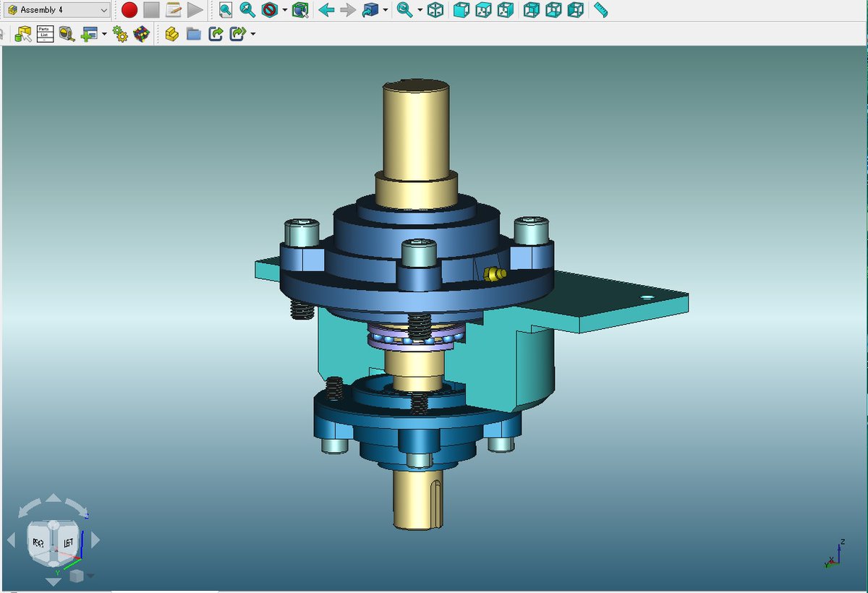868x593 pixels.
Task: Activate the ruler measure tool
Action: tap(600, 10)
